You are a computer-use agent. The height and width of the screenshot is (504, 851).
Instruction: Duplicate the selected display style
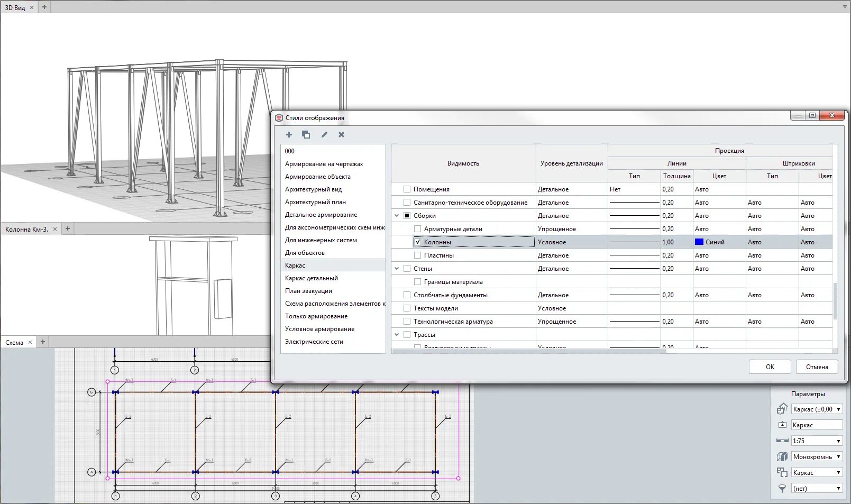point(306,135)
